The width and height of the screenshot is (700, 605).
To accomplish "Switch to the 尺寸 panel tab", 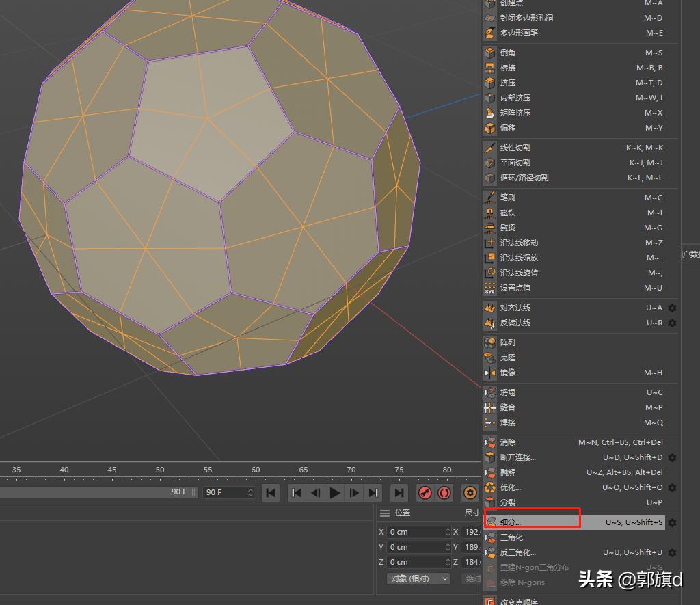I will 472,512.
